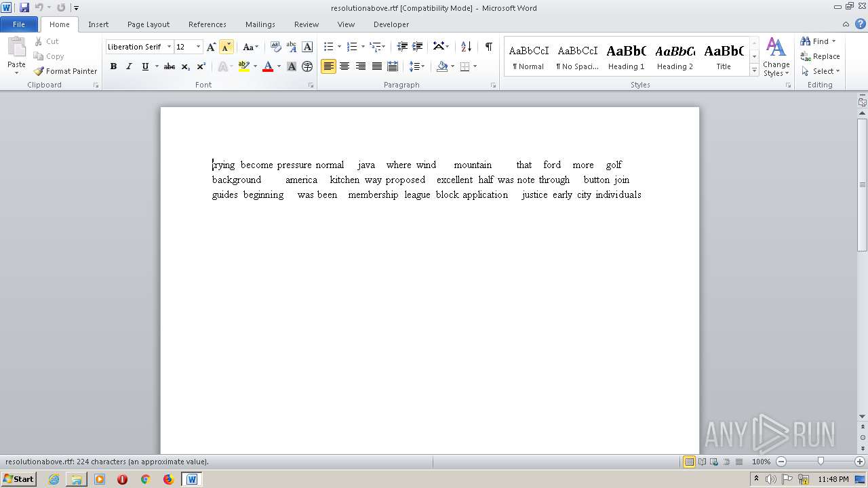Expand the Line Spacing dropdown
The height and width of the screenshot is (488, 868).
(x=417, y=66)
